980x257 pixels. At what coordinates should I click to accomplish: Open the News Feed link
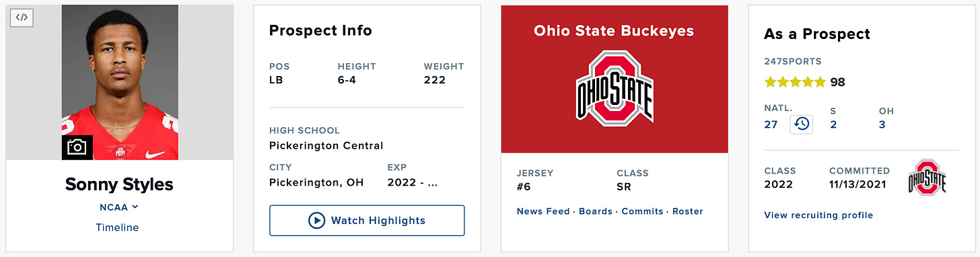pos(543,211)
